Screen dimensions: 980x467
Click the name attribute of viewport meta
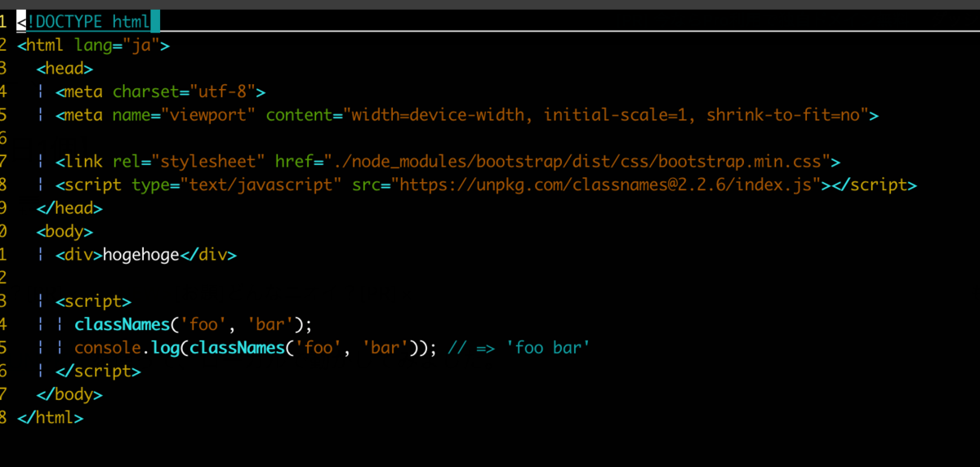click(131, 115)
